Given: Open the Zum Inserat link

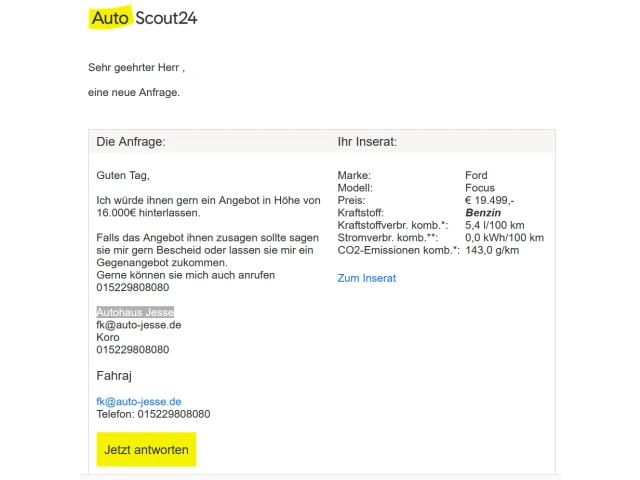Looking at the screenshot, I should click(x=367, y=278).
